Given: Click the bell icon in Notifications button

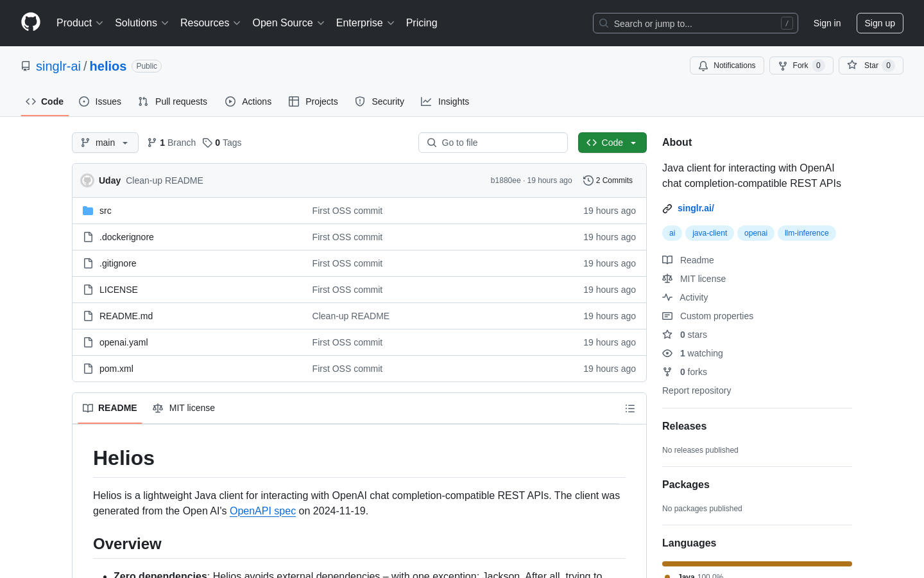Looking at the screenshot, I should pyautogui.click(x=703, y=66).
